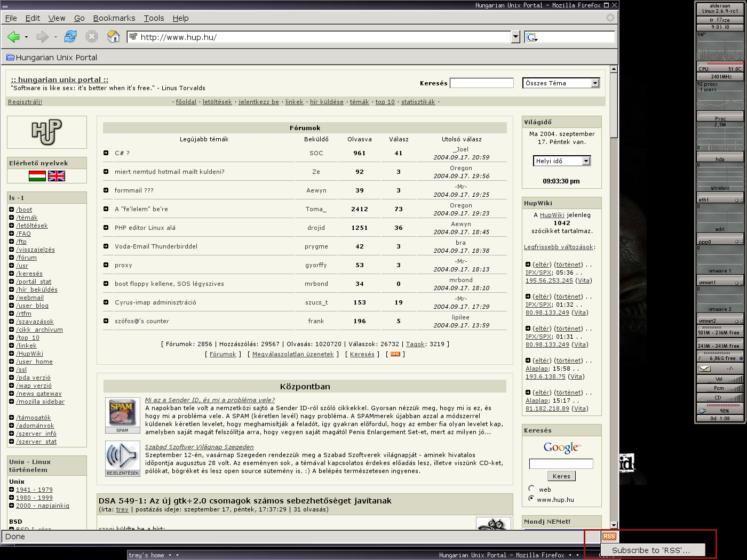Click the vertical scrollbar thumb
747x560 pixels.
(614, 106)
